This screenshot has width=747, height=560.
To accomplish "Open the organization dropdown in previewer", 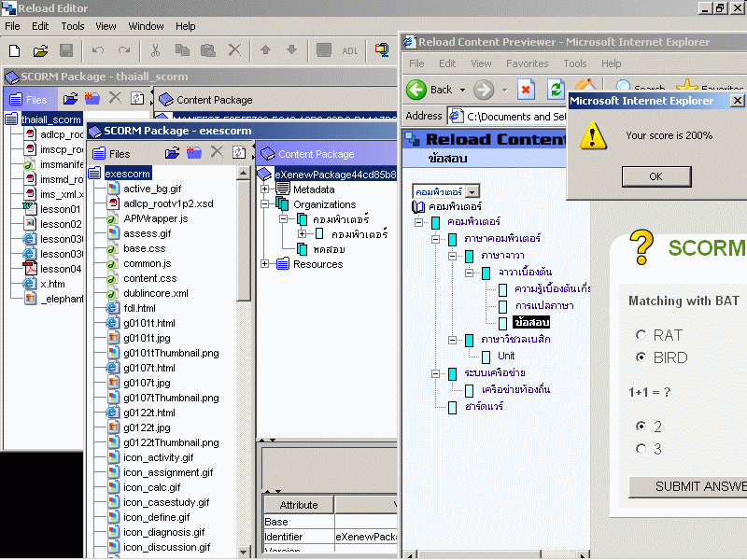I will [x=472, y=191].
